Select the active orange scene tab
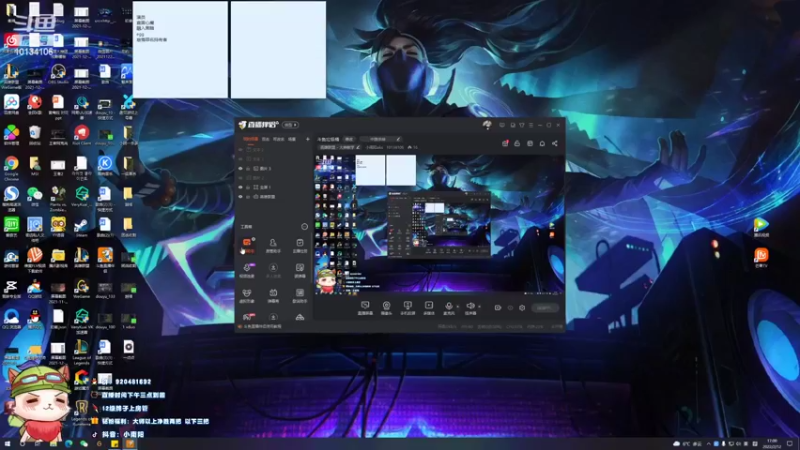 click(x=251, y=139)
